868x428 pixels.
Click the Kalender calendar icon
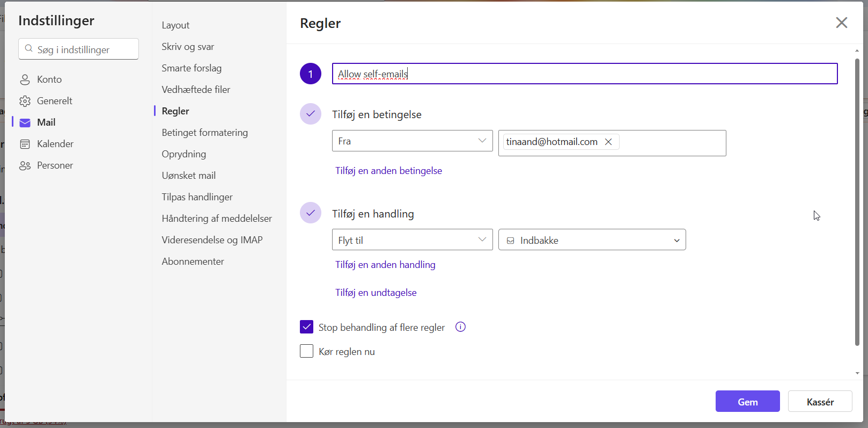click(25, 144)
